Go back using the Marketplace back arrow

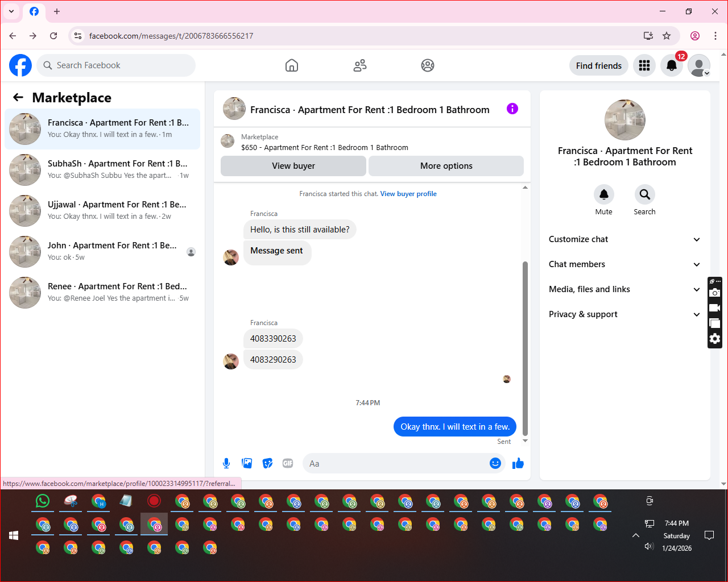point(18,97)
